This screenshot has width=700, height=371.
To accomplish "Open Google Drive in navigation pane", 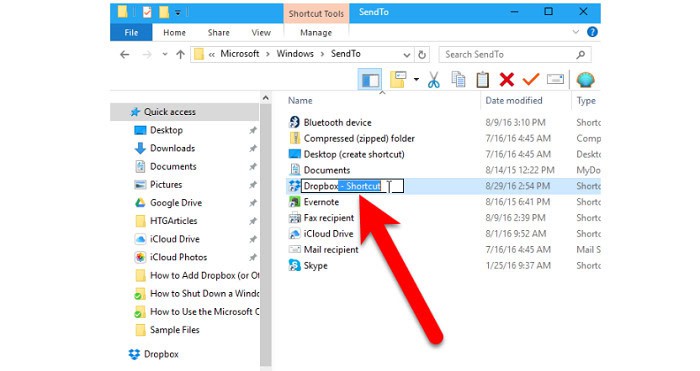I will (176, 203).
